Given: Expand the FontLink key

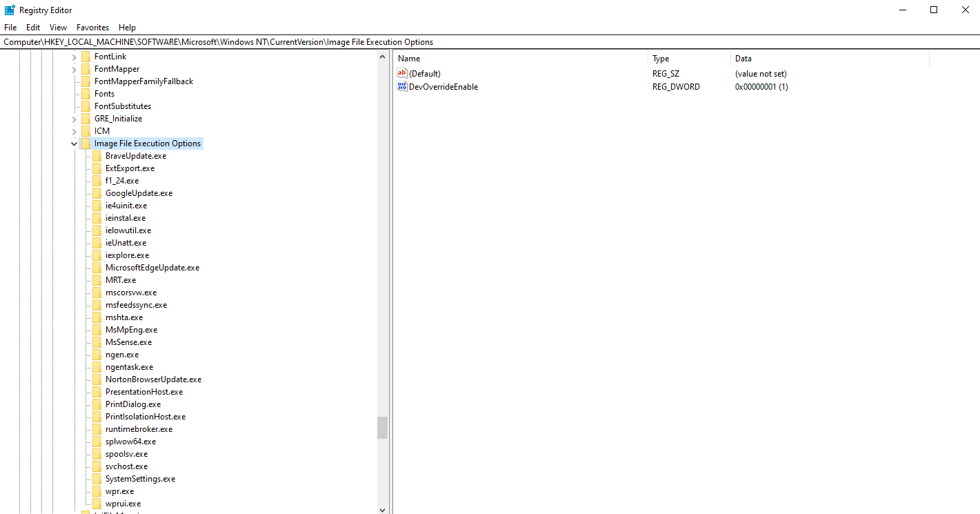Looking at the screenshot, I should [x=74, y=57].
